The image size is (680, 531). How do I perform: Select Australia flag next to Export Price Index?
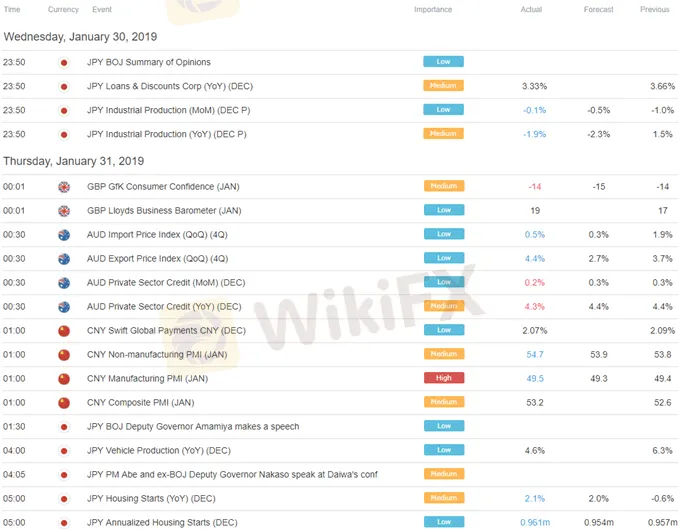[x=64, y=258]
